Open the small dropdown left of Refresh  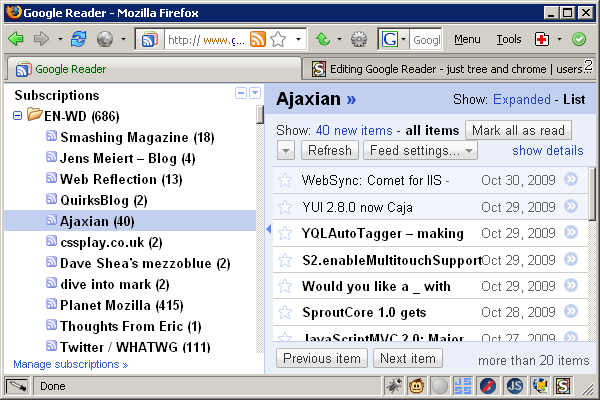coord(286,150)
